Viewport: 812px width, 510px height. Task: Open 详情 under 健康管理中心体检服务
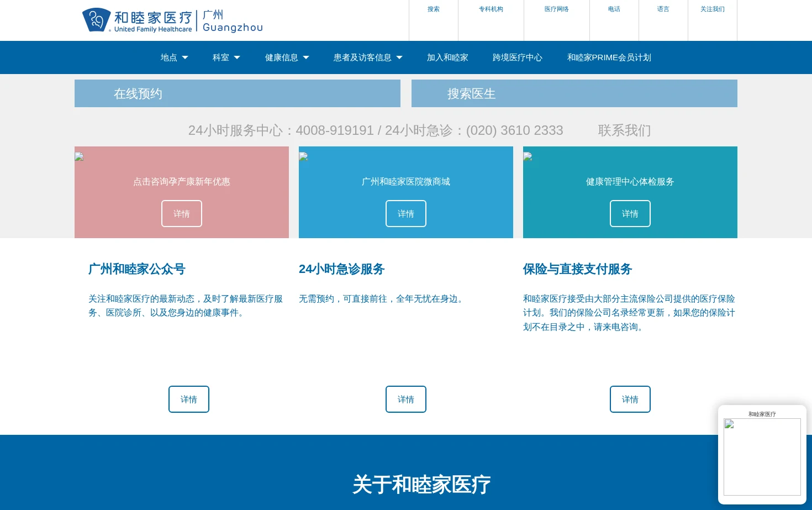(x=630, y=213)
